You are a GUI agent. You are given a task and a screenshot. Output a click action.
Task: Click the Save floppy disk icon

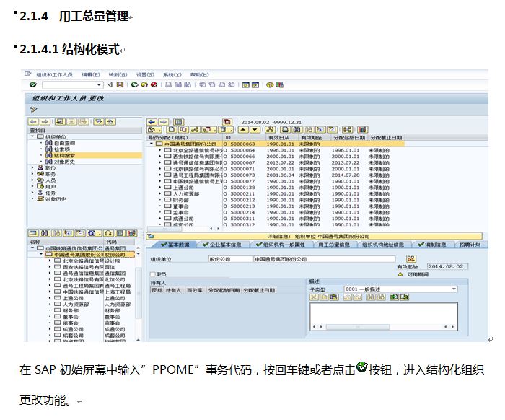point(120,84)
